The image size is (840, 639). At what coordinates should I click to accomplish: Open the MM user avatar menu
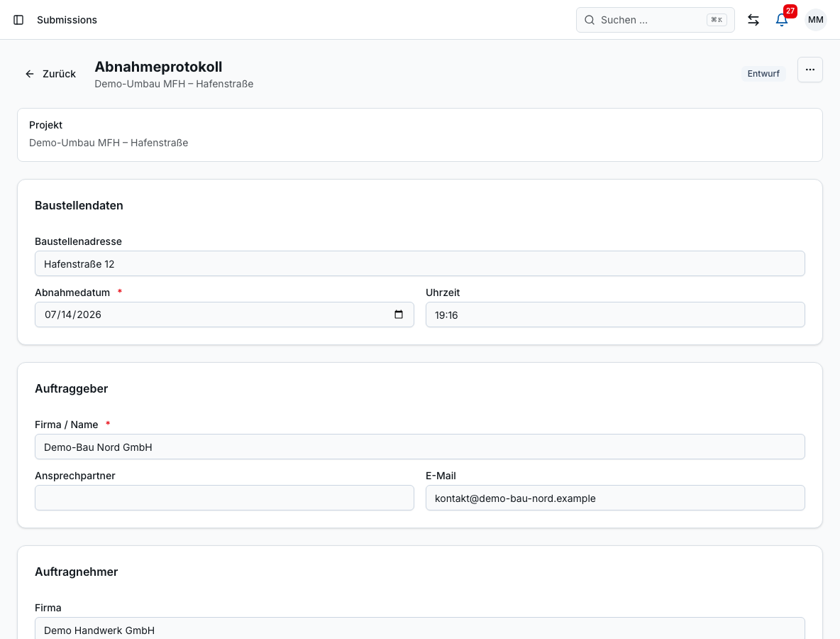pyautogui.click(x=815, y=20)
